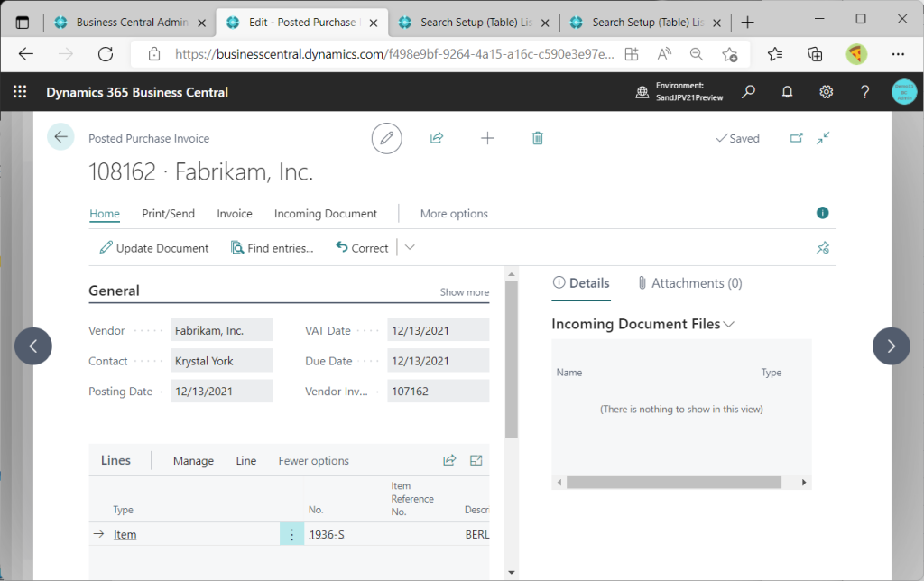This screenshot has width=924, height=581.
Task: Expand the Lines part to full page
Action: point(476,460)
